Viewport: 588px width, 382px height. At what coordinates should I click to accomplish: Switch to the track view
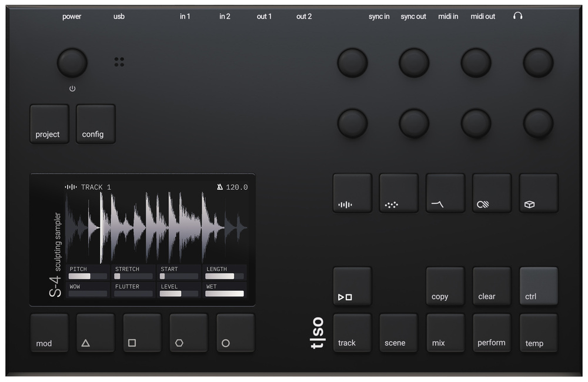pos(352,333)
